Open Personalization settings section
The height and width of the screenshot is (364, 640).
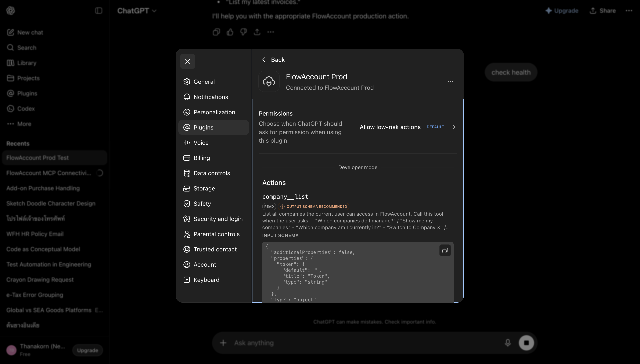pyautogui.click(x=214, y=112)
